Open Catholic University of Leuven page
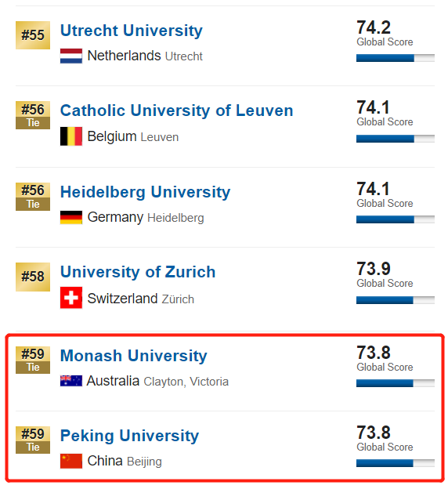448x489 pixels. pyautogui.click(x=177, y=110)
